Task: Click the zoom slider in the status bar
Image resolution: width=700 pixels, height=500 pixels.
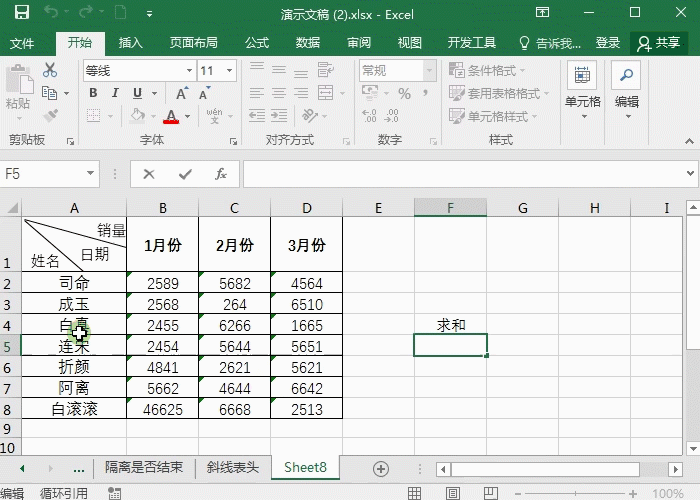Action: click(x=575, y=493)
